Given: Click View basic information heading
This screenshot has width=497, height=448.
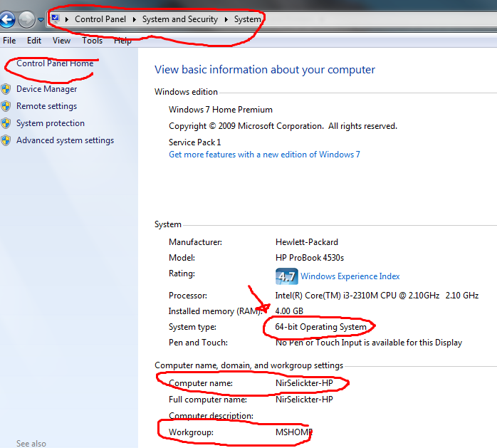Looking at the screenshot, I should [x=265, y=70].
